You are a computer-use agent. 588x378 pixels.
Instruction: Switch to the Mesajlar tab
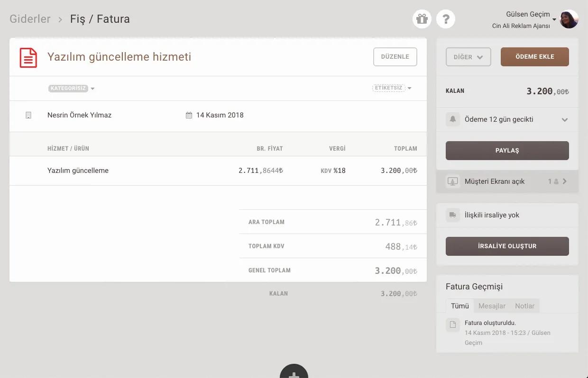pyautogui.click(x=492, y=306)
